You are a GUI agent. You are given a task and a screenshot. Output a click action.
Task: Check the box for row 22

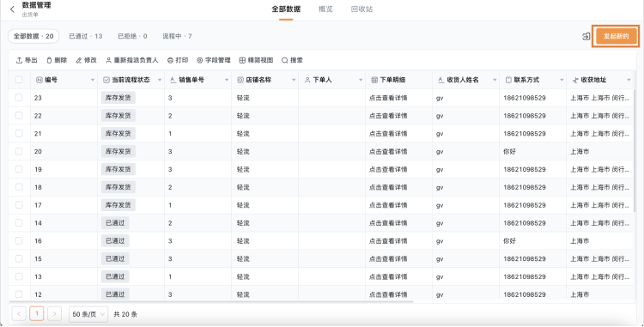tap(19, 116)
